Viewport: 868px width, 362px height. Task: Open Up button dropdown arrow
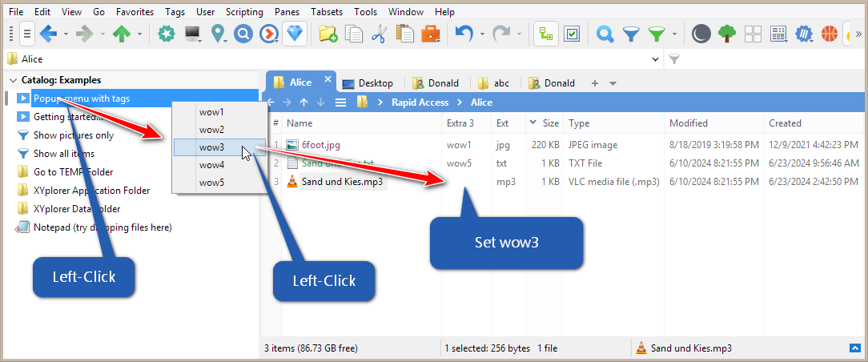[139, 34]
